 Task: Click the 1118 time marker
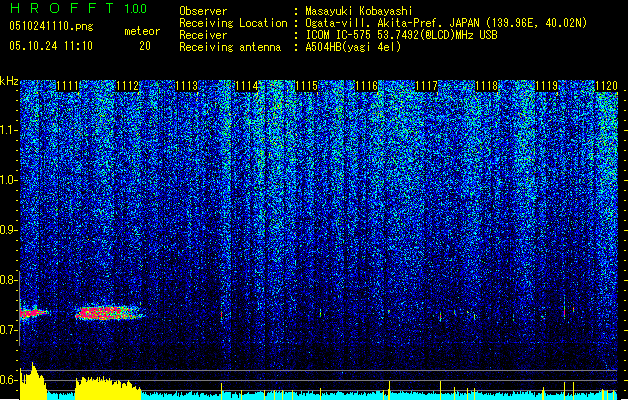(x=486, y=86)
